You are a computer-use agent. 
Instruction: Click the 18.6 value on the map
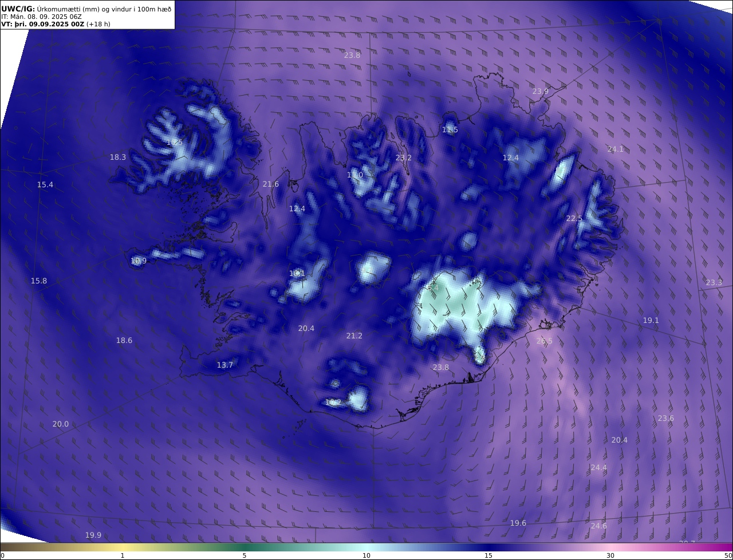(124, 341)
